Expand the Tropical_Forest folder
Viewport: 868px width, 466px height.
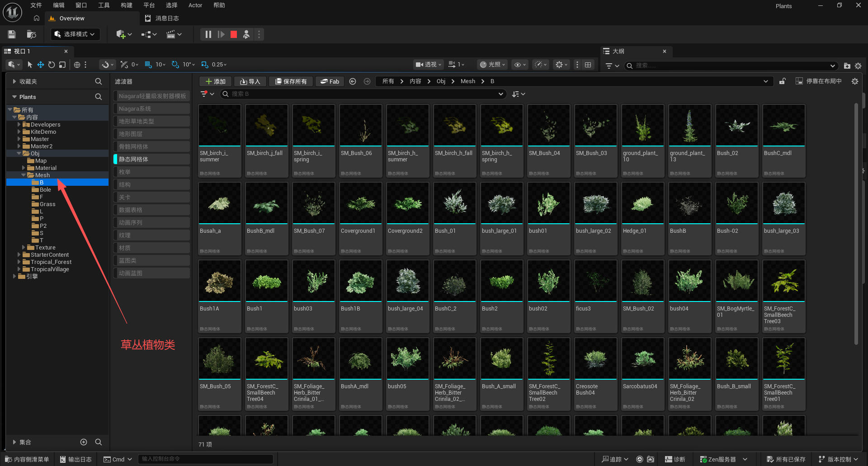[x=19, y=262]
